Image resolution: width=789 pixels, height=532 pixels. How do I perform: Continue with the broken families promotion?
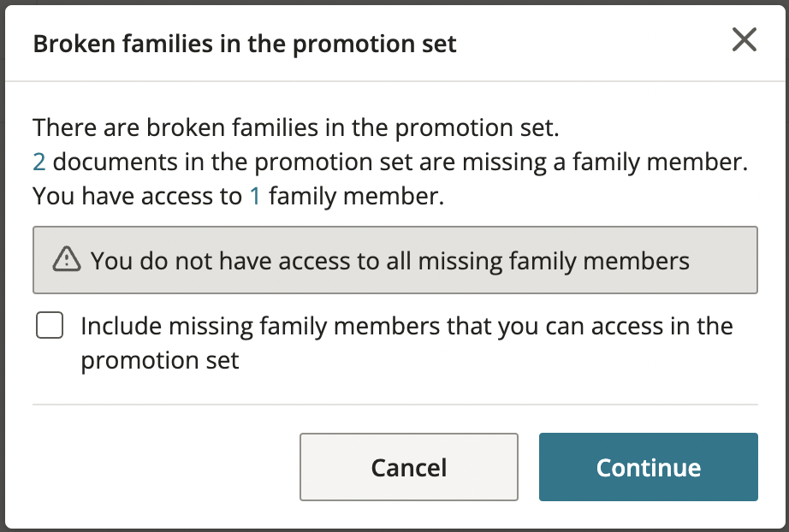pos(648,467)
